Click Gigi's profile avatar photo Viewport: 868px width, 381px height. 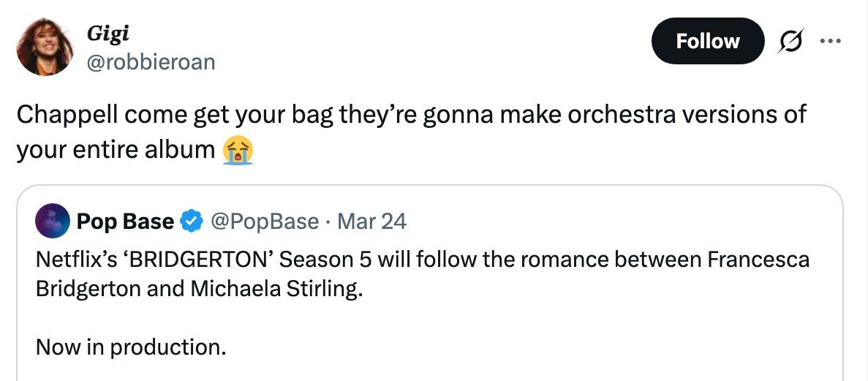(x=45, y=46)
